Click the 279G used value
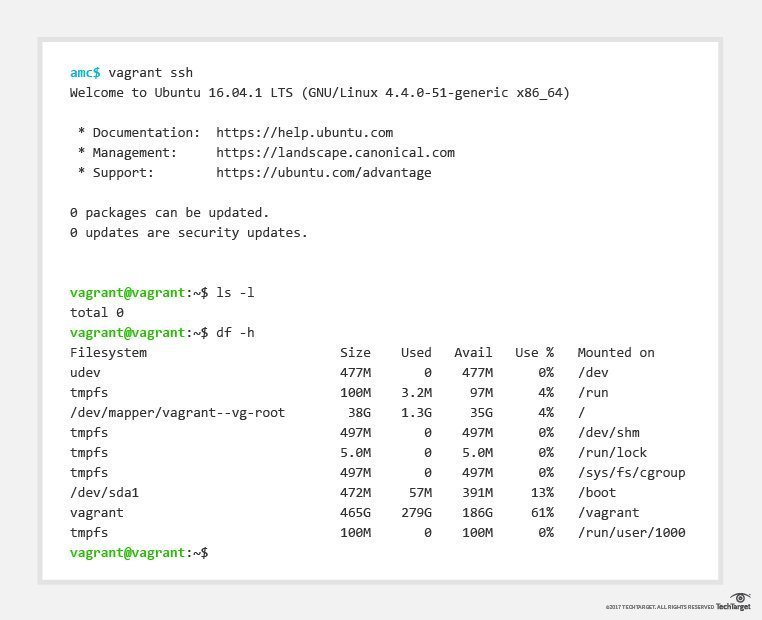 (416, 512)
